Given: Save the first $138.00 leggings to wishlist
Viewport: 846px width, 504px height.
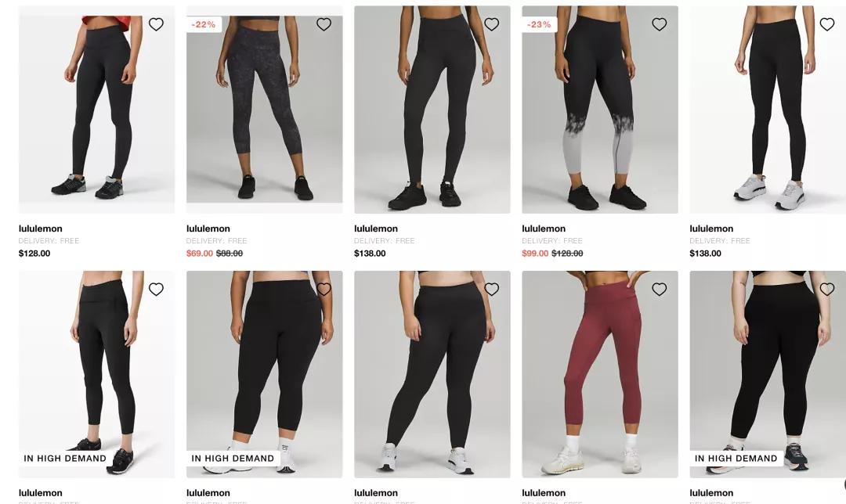Looking at the screenshot, I should (491, 24).
